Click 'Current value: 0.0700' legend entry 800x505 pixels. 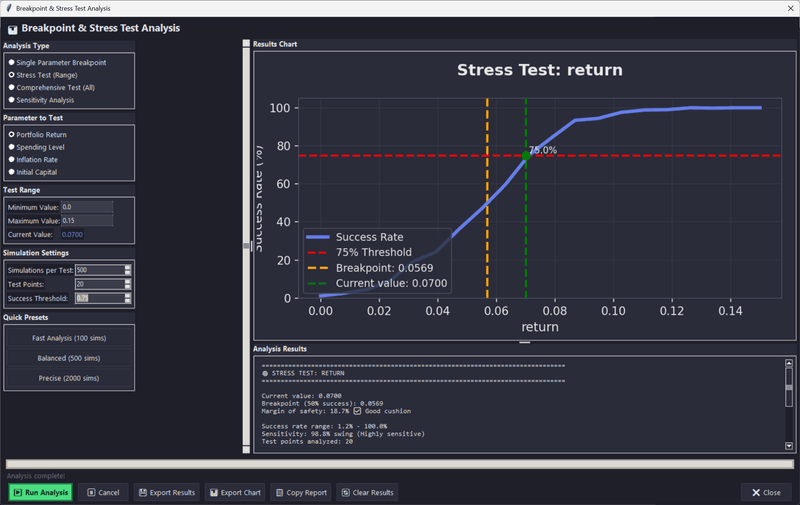click(377, 283)
